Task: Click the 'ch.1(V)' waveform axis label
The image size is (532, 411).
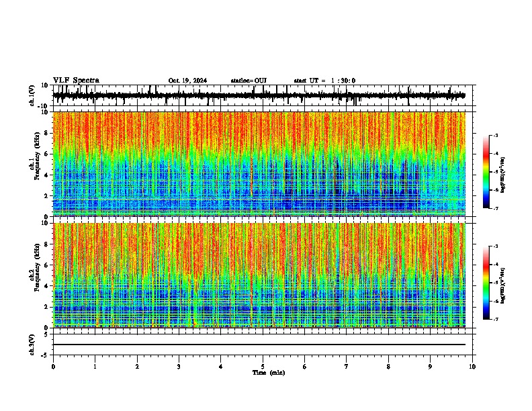Action: [x=32, y=95]
